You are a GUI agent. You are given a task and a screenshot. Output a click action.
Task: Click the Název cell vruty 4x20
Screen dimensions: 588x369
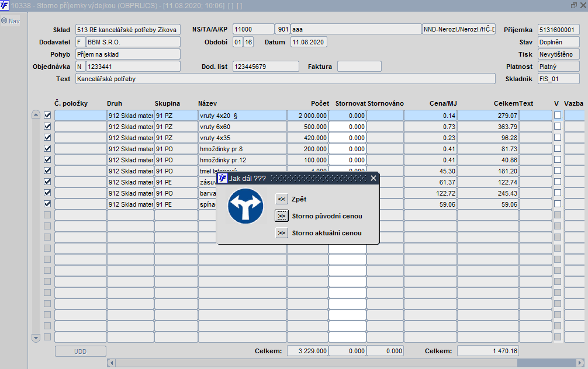tap(242, 116)
